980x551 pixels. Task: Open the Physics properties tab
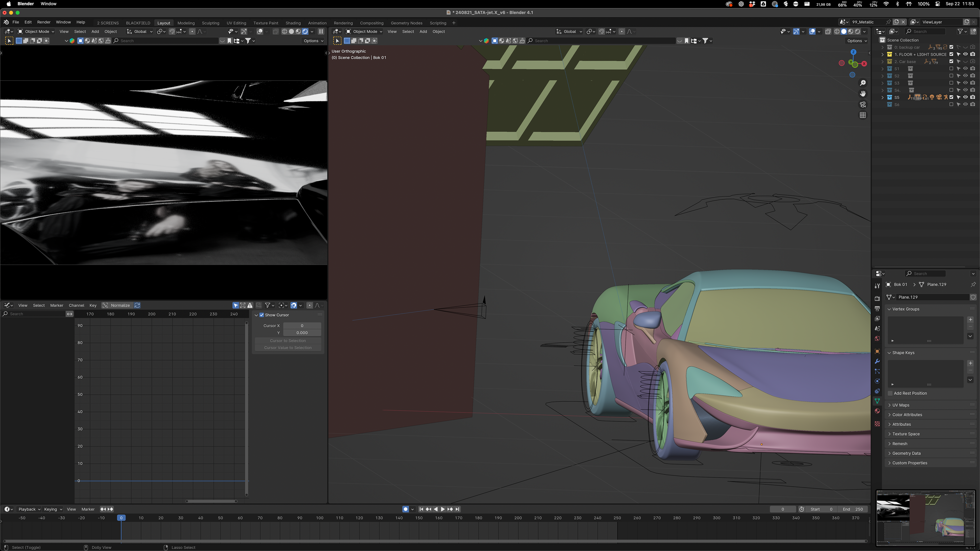pos(877,381)
